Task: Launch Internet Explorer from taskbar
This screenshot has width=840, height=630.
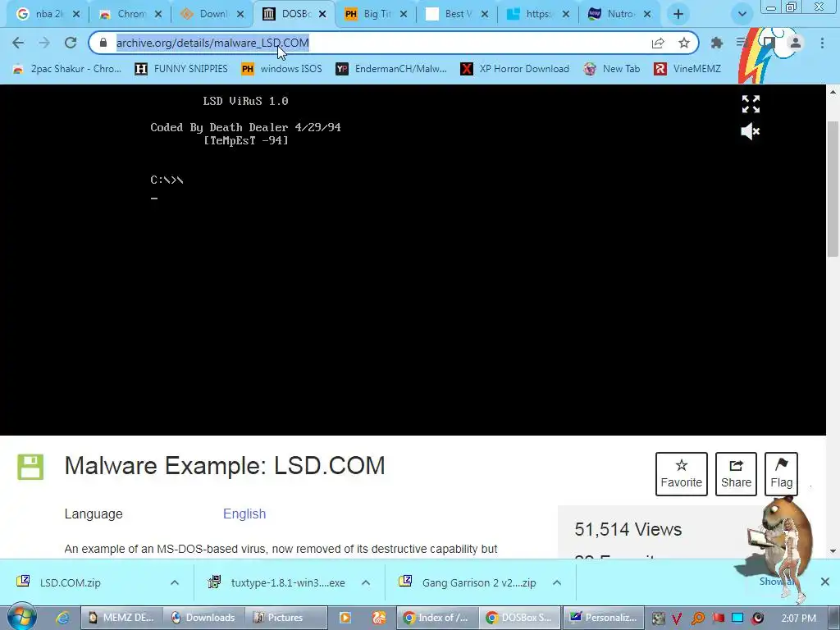Action: 62,618
